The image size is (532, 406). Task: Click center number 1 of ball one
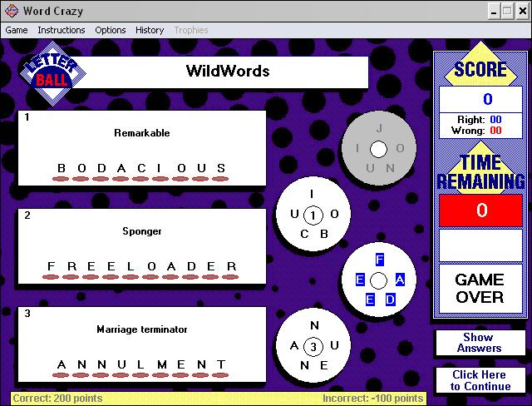313,215
